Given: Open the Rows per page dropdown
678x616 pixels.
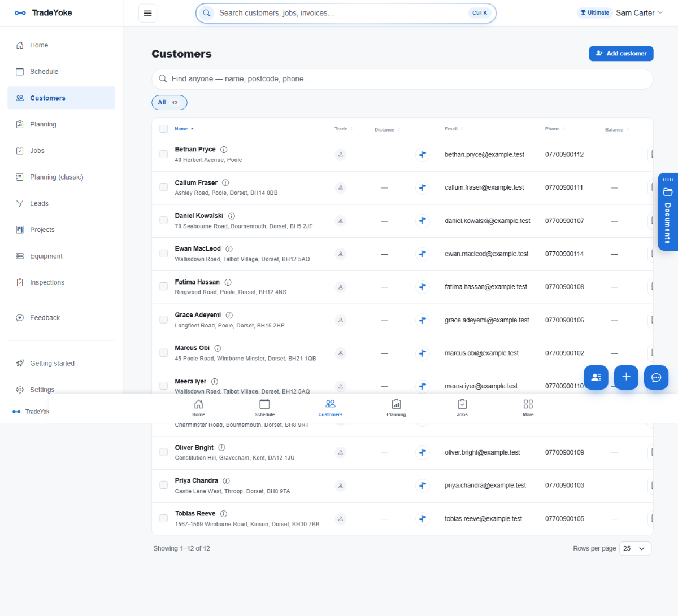Looking at the screenshot, I should coord(635,548).
